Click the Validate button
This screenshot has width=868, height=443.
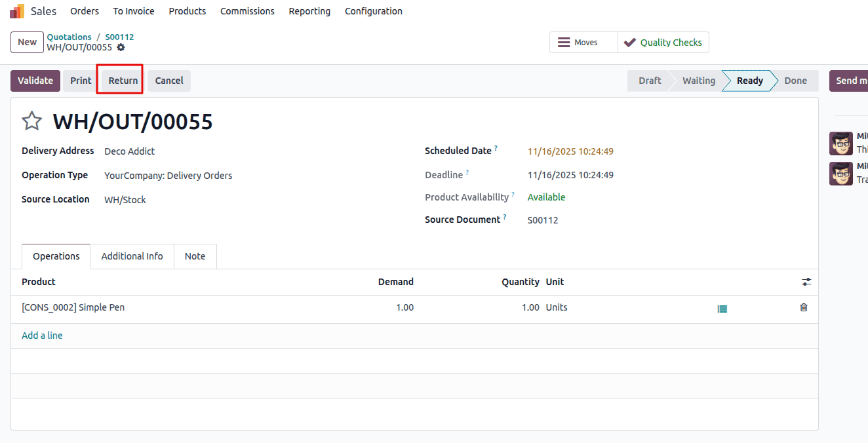pyautogui.click(x=35, y=80)
